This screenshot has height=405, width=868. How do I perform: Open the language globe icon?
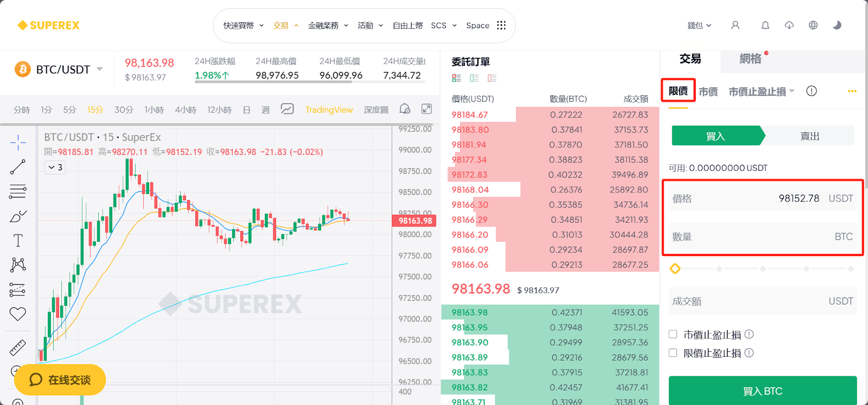tap(813, 25)
